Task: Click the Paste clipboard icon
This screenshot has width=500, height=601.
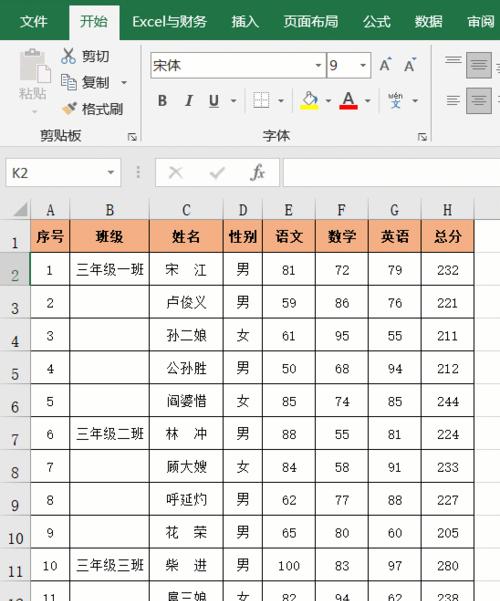Action: point(35,65)
